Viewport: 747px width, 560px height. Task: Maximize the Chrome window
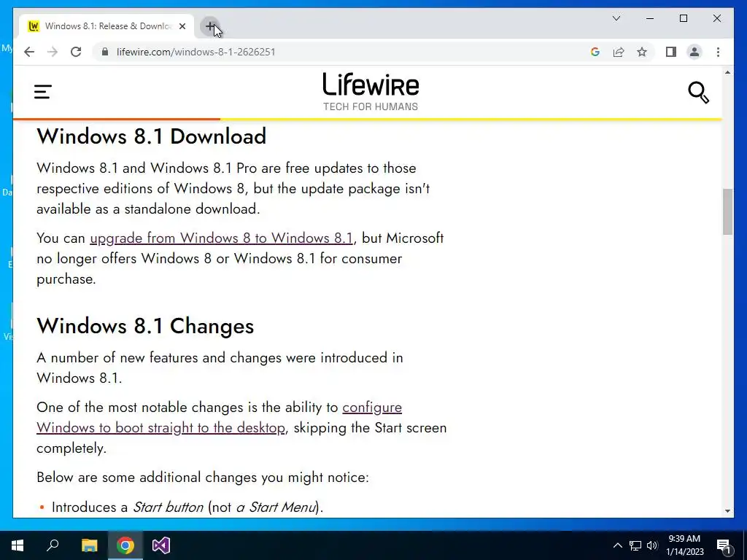683,18
